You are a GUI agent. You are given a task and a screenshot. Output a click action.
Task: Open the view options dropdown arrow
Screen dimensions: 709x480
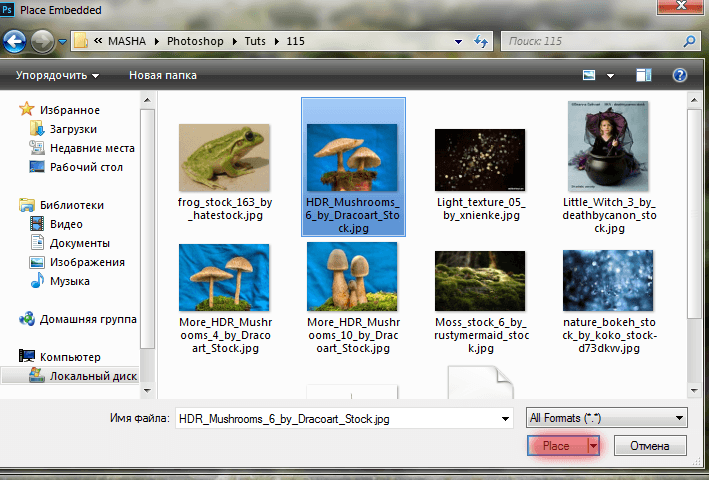[612, 75]
